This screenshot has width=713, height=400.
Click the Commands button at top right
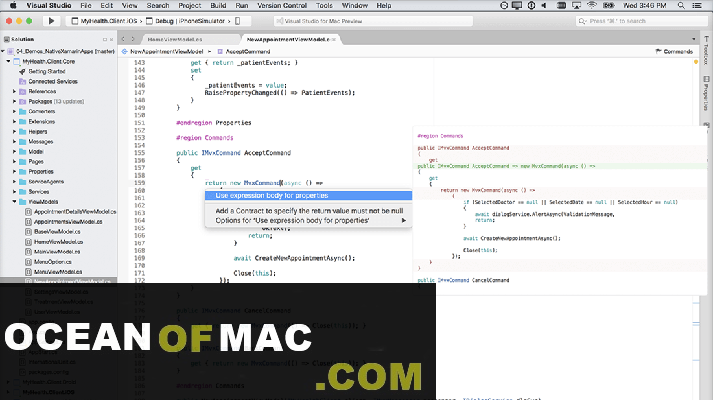point(674,51)
